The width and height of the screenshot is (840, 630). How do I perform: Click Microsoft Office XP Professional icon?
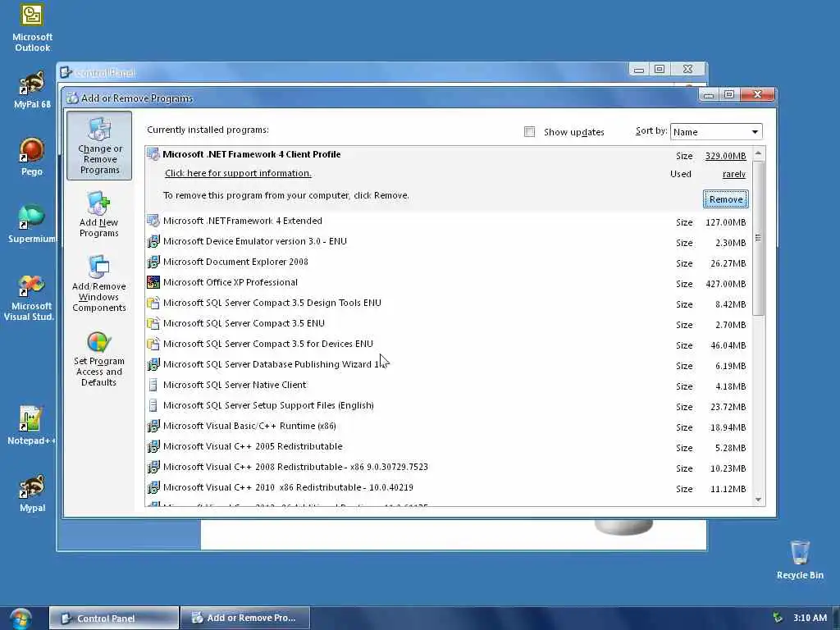153,282
